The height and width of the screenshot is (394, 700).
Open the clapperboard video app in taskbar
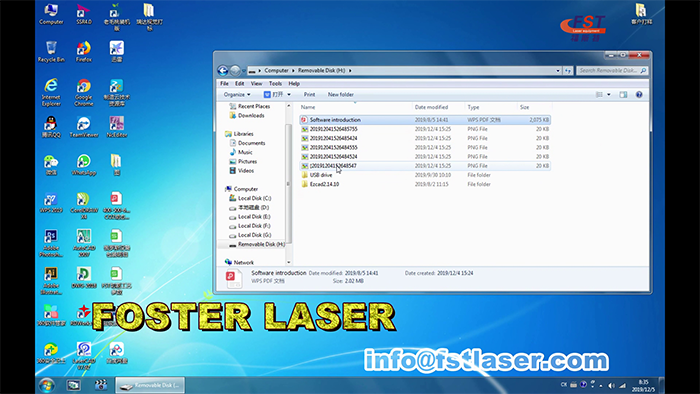point(101,385)
